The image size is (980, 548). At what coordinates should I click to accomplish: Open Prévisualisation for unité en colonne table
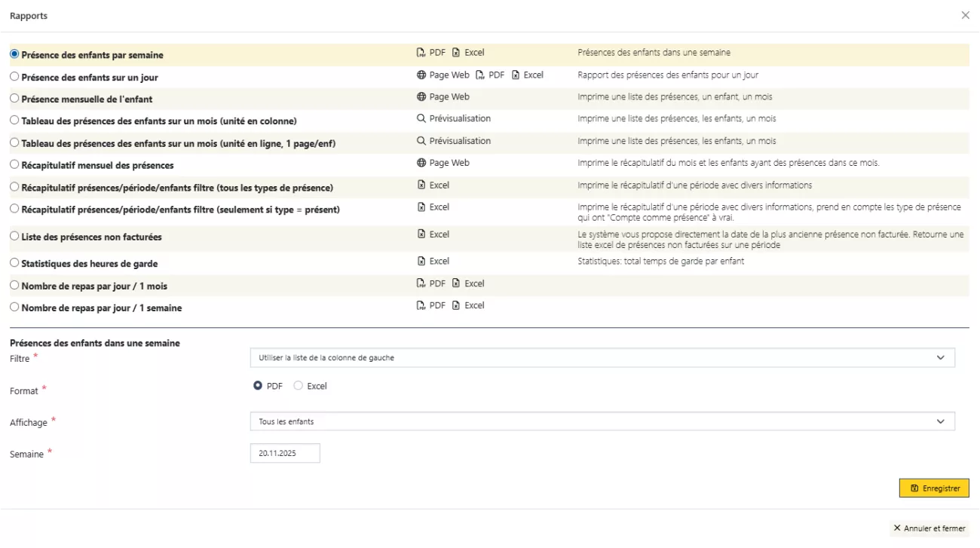[421, 119]
